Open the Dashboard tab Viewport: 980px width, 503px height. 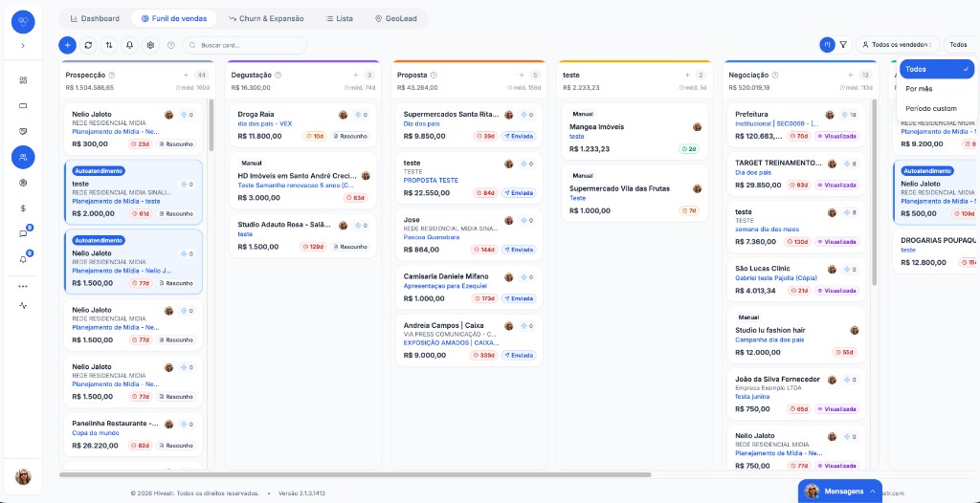click(x=95, y=19)
